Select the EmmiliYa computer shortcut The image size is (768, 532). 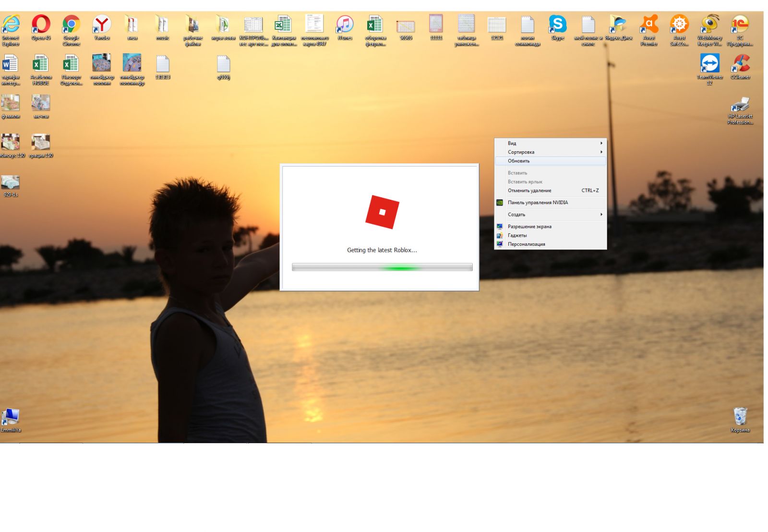tap(11, 420)
